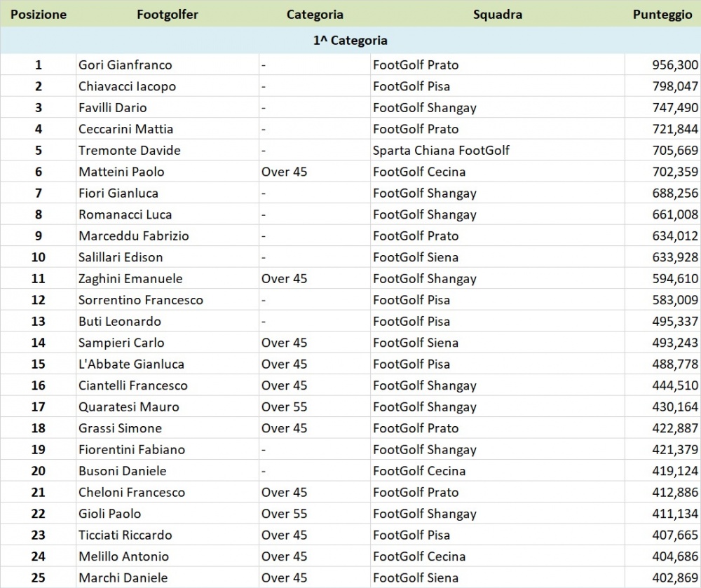Image resolution: width=701 pixels, height=588 pixels.
Task: Select the Chiavacci Iacopo name cell
Action: 127,86
